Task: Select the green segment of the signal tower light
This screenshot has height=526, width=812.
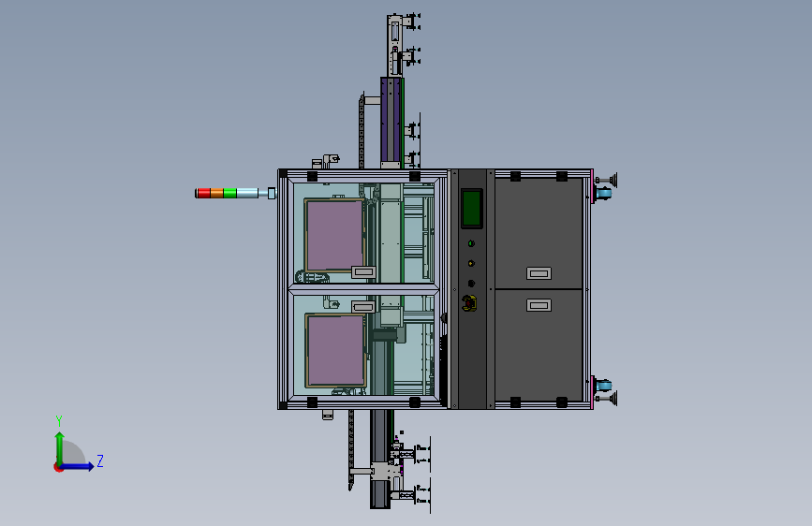Action: pos(230,193)
